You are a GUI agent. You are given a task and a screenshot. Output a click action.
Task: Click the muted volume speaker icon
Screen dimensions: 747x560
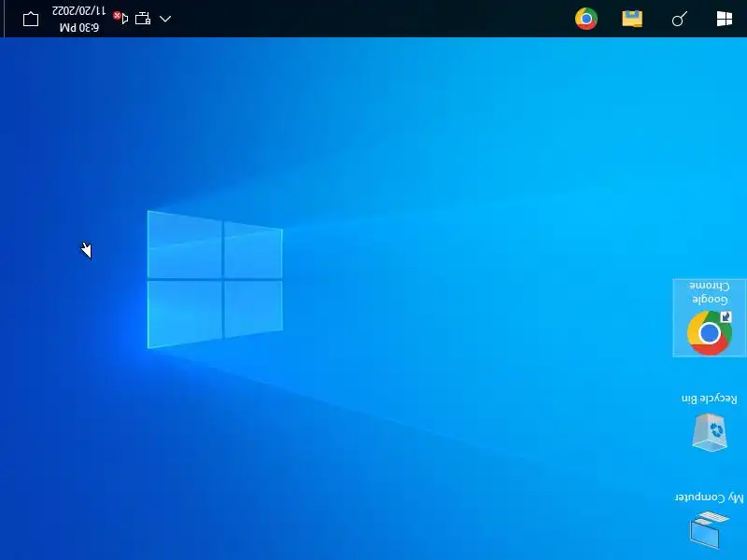(120, 18)
